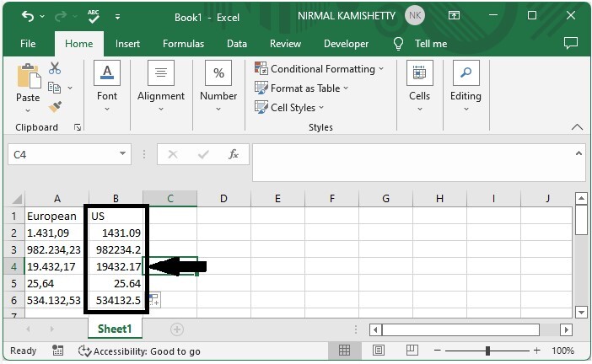Viewport: 592px width, 364px height.
Task: Open the Comments speech bubble icon
Action: [570, 43]
